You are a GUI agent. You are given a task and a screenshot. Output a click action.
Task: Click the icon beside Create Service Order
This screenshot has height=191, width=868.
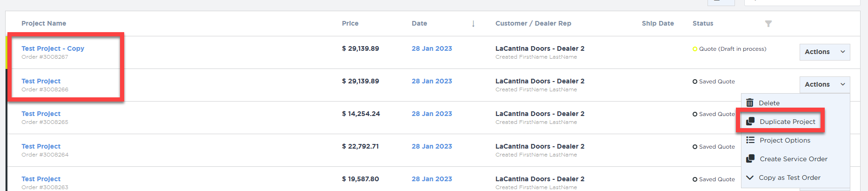pyautogui.click(x=750, y=159)
